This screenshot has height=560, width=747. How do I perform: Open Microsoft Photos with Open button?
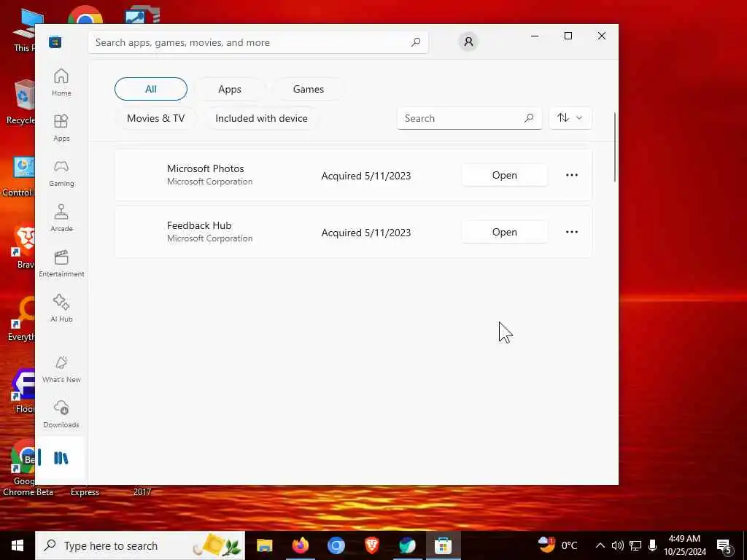[505, 175]
